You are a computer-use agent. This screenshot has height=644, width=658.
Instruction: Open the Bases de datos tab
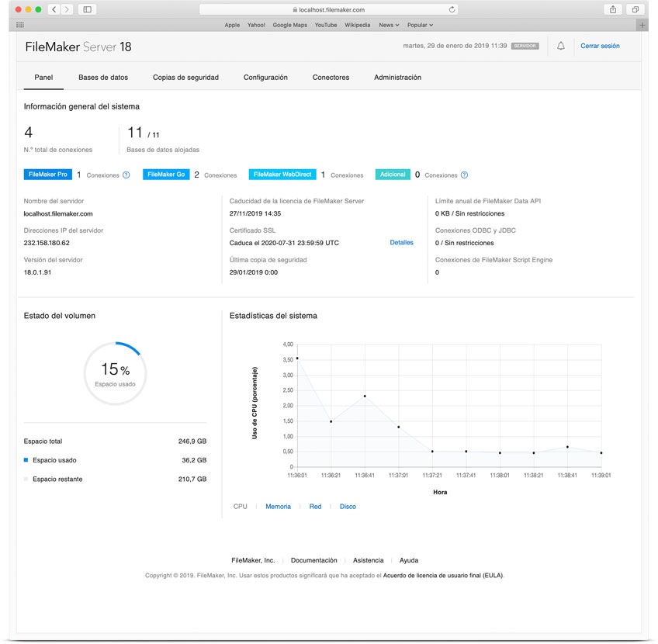[103, 78]
